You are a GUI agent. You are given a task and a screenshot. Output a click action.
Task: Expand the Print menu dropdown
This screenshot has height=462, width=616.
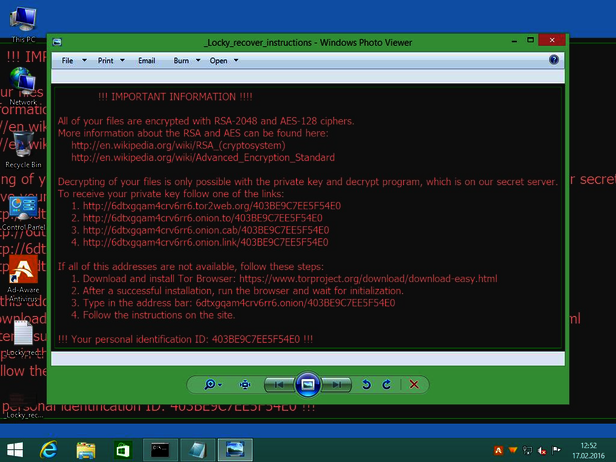coord(109,61)
